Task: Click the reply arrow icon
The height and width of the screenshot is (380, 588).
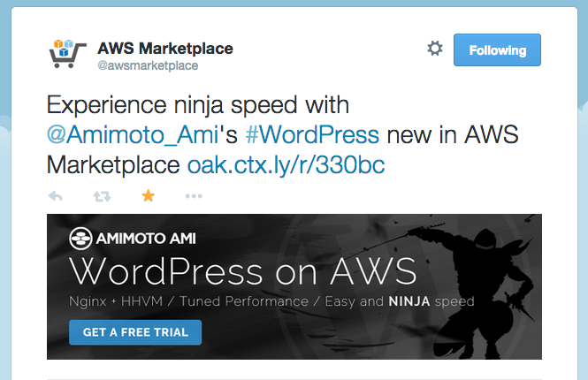Action: [56, 196]
